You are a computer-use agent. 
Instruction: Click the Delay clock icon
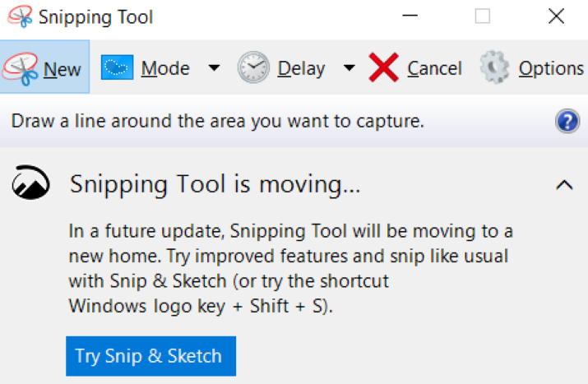(253, 67)
